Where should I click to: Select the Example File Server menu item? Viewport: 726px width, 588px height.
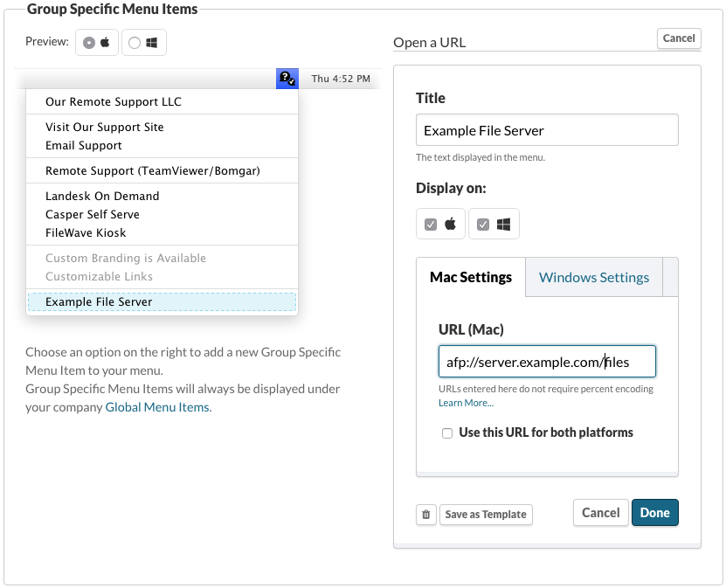point(162,302)
